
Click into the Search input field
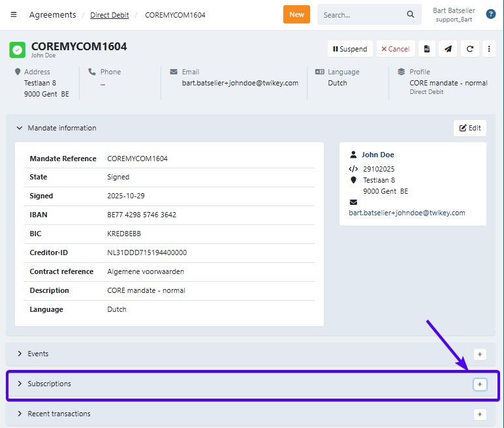[361, 14]
